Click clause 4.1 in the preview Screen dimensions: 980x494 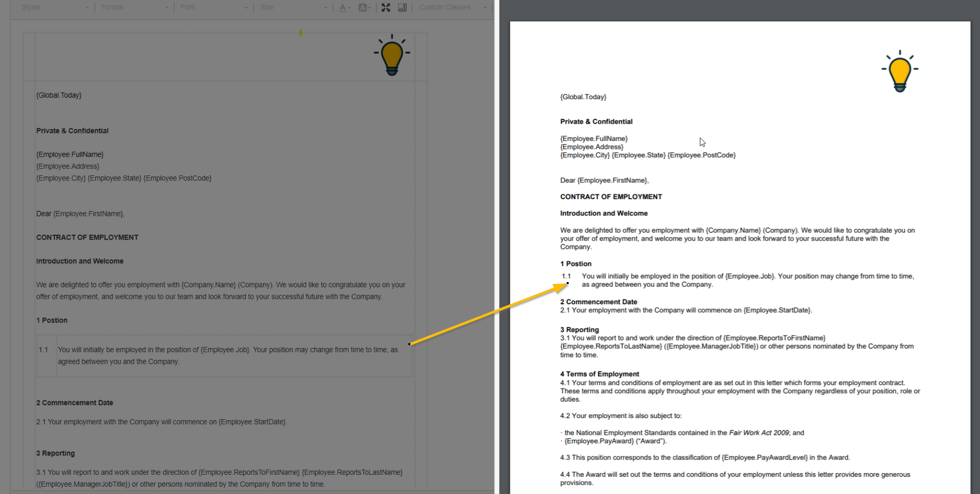740,391
